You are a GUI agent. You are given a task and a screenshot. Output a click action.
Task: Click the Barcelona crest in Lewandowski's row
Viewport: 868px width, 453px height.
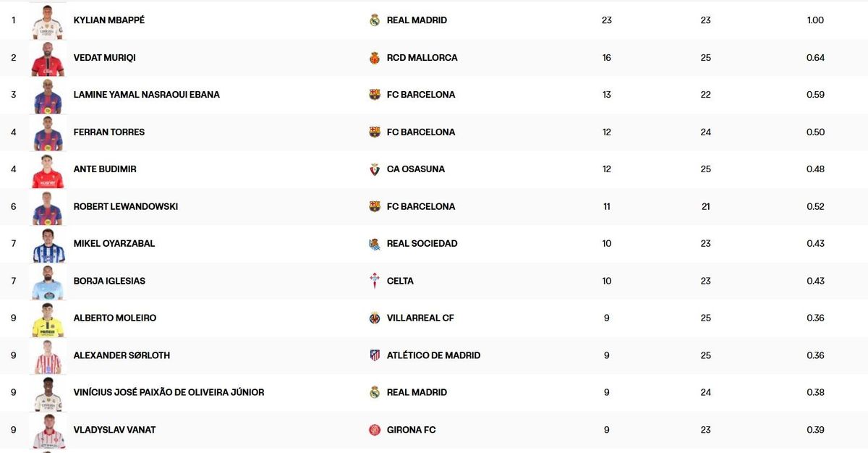[375, 207]
